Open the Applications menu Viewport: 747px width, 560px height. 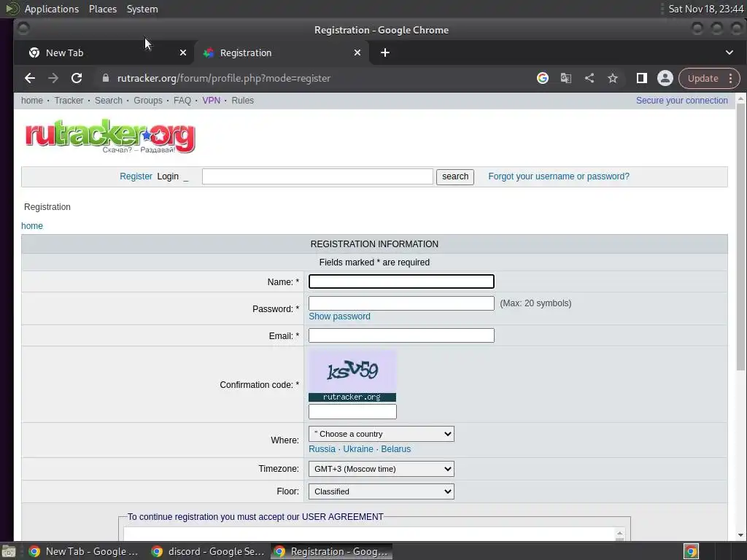[52, 9]
